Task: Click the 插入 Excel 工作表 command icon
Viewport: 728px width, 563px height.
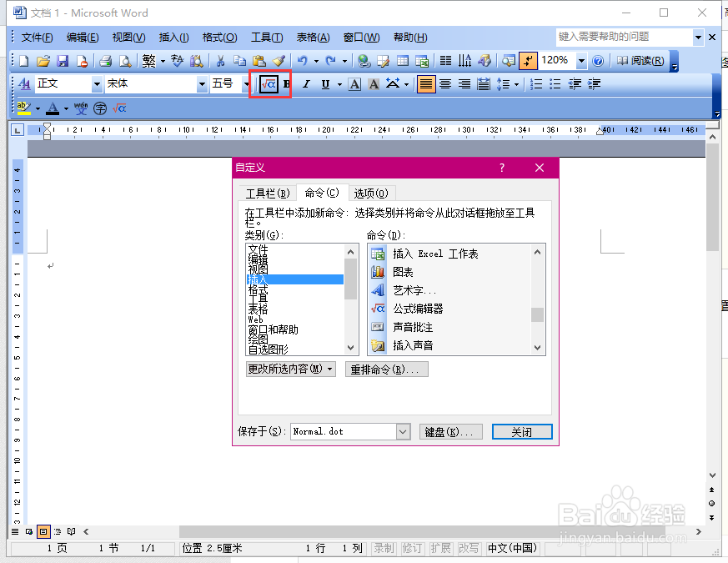Action: tap(378, 254)
